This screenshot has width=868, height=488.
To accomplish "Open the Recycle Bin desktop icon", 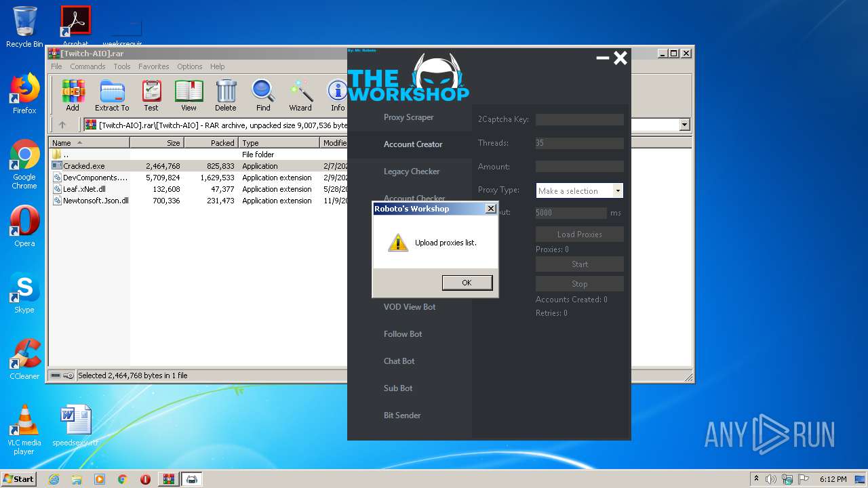I will click(x=24, y=27).
